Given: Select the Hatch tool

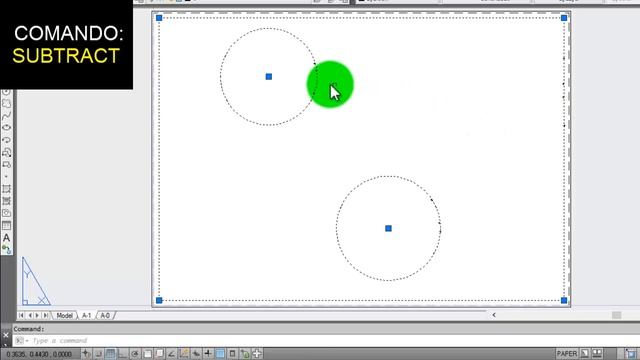Looking at the screenshot, I should point(7,189).
